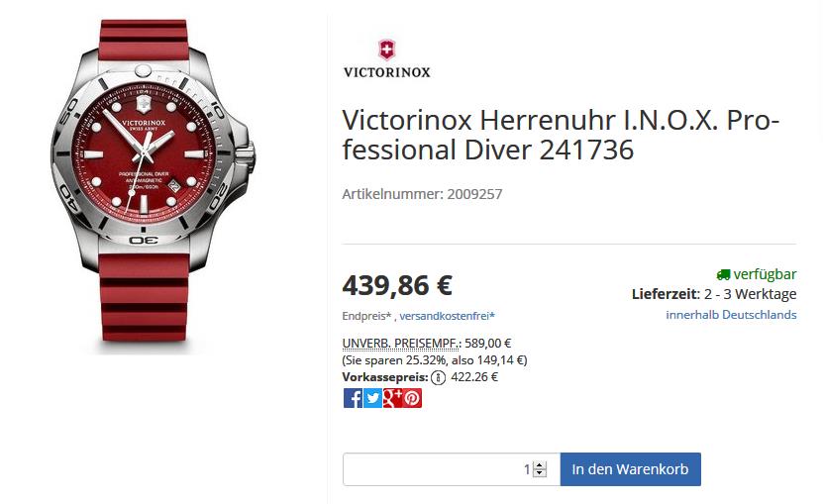Decrease quantity with the down arrow
Screen dimensions: 823x504
pyautogui.click(x=540, y=473)
